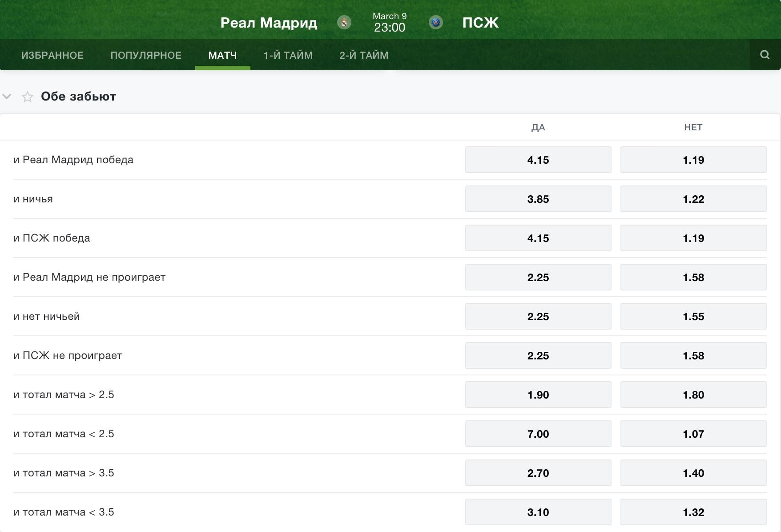Screen dimensions: 781x532
Task: Click the 'и тотал матча > 3.5' label
Action: (x=64, y=473)
